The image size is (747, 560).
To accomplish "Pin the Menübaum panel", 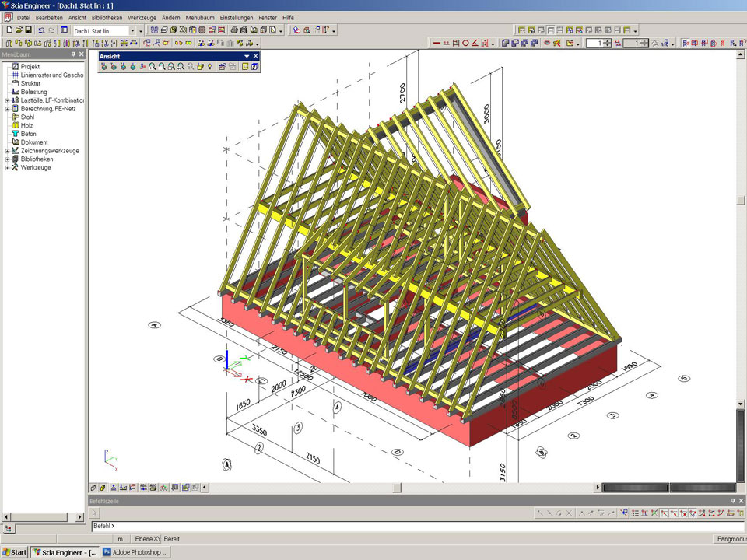I will pos(73,54).
